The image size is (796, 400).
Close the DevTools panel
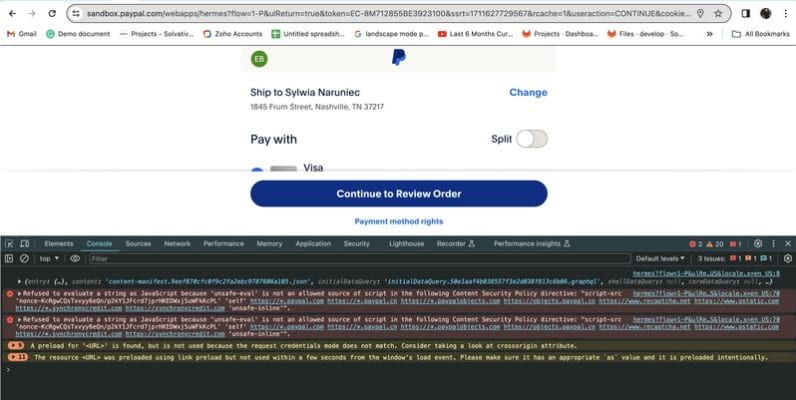pyautogui.click(x=787, y=244)
